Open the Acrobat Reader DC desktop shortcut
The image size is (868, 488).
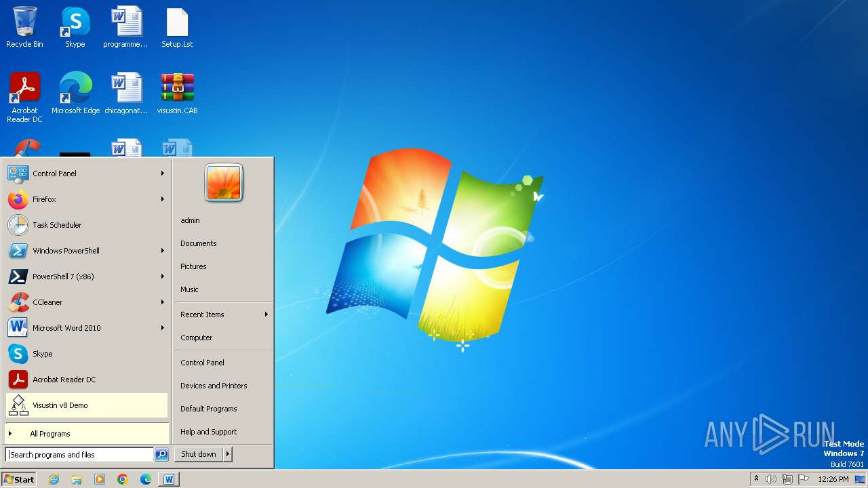pyautogui.click(x=24, y=98)
